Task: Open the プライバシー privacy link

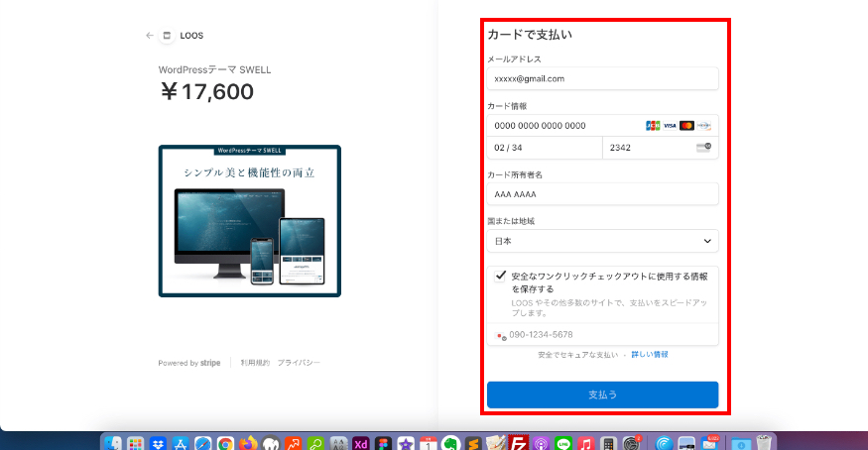Action: [299, 363]
